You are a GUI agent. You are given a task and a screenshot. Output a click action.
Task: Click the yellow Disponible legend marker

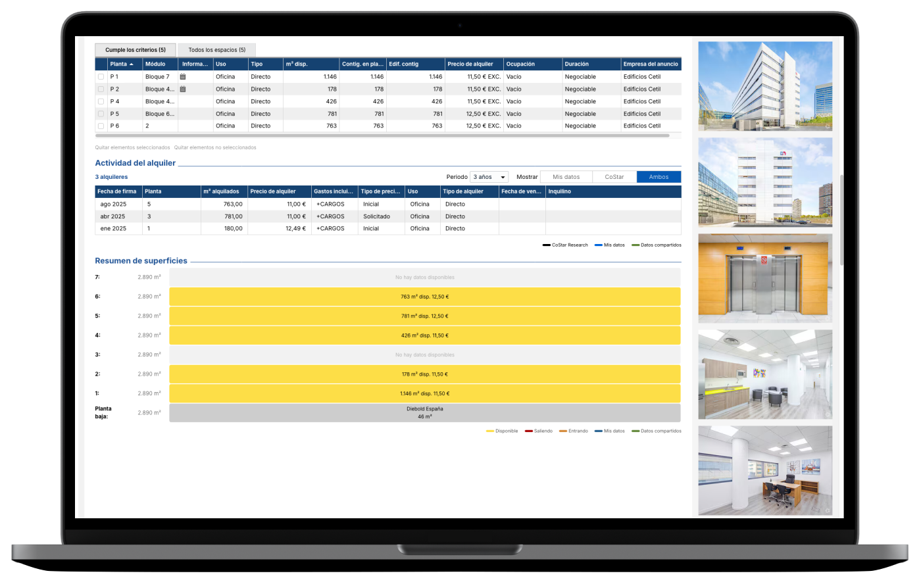pos(490,431)
